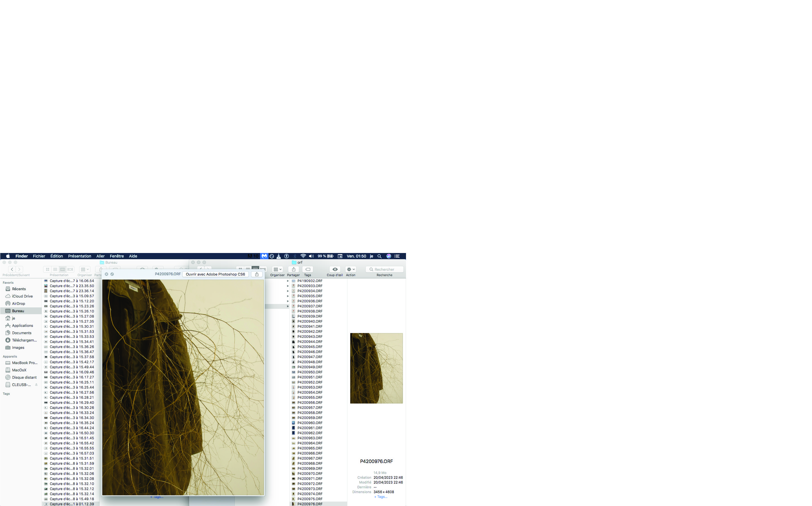The width and height of the screenshot is (812, 506).
Task: Open Spotlight search in menu bar
Action: point(380,256)
